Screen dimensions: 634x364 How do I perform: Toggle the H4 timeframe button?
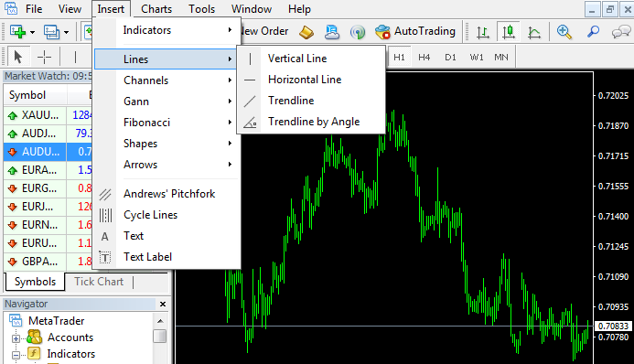(424, 58)
